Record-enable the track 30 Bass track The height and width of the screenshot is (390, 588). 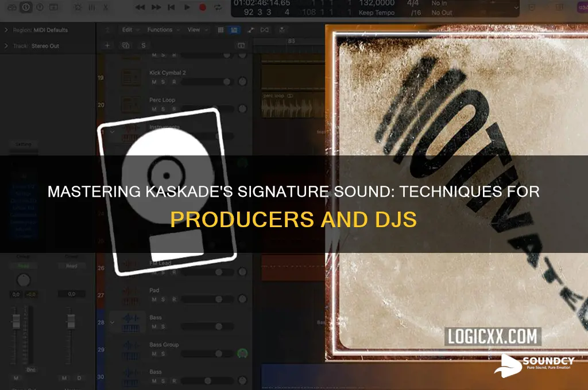click(x=174, y=381)
